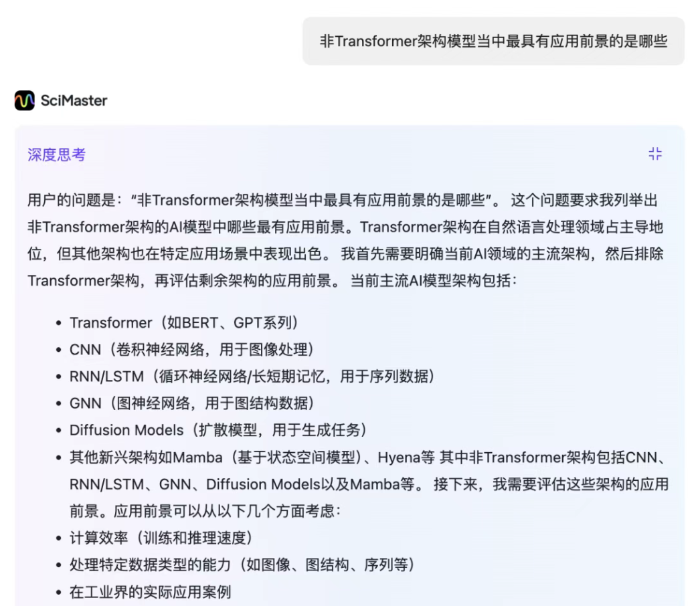The width and height of the screenshot is (700, 606).
Task: Click the bullet 'RNN/LSTM（循环神经网络/长短期记忆，用于序列数据）'
Action: [x=253, y=376]
